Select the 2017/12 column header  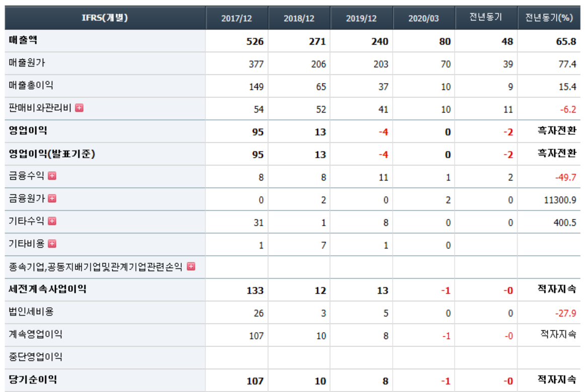point(237,18)
